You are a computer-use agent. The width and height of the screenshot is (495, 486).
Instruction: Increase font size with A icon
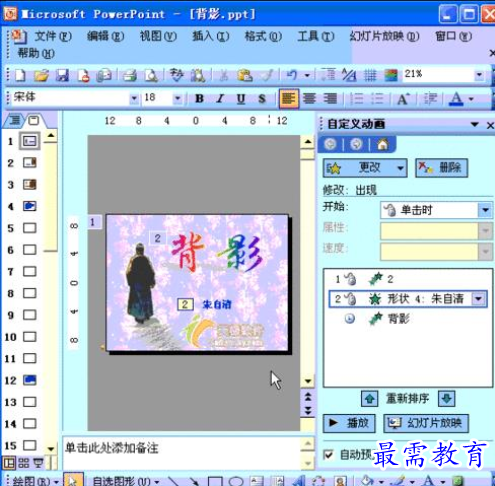pos(403,99)
